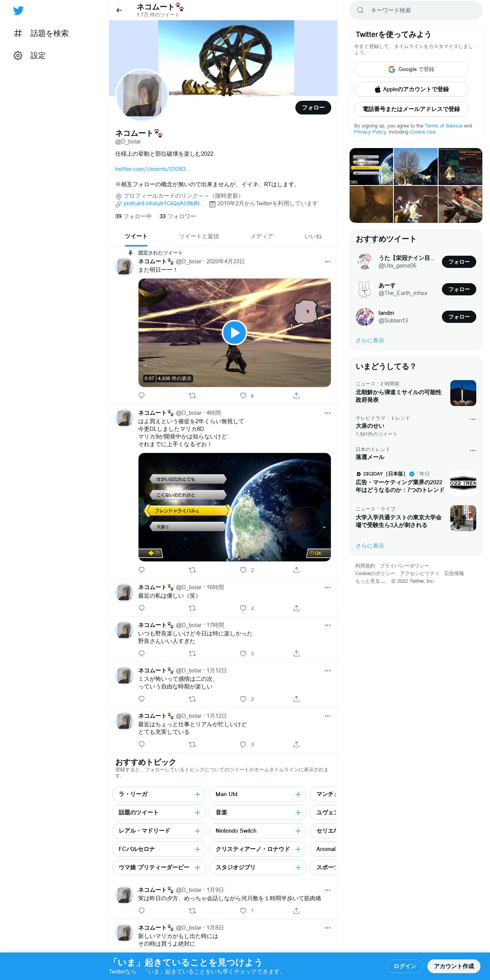Select the ツイート tab
Screen dimensions: 490x980
point(136,237)
